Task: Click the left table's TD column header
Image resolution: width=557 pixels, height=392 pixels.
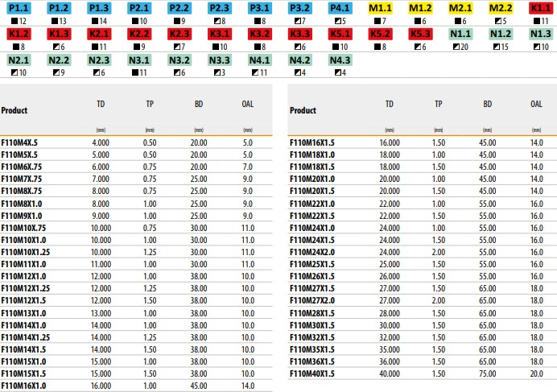Action: [x=101, y=105]
